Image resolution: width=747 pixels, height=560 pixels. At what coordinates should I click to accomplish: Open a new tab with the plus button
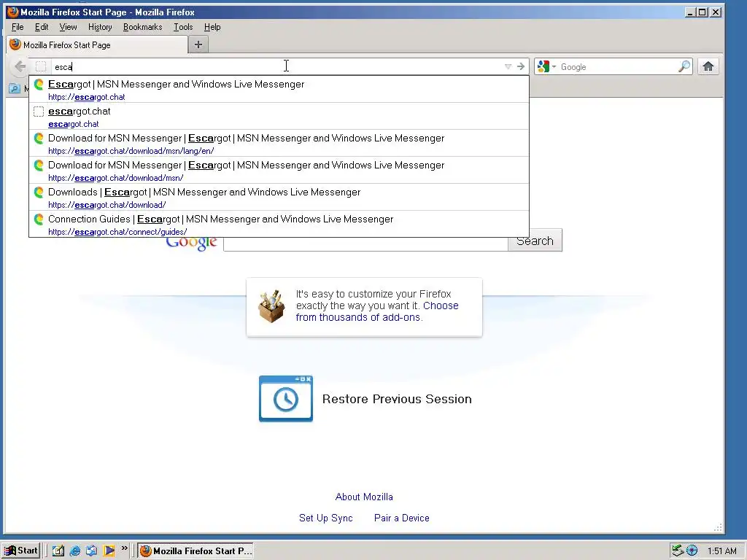(x=198, y=44)
